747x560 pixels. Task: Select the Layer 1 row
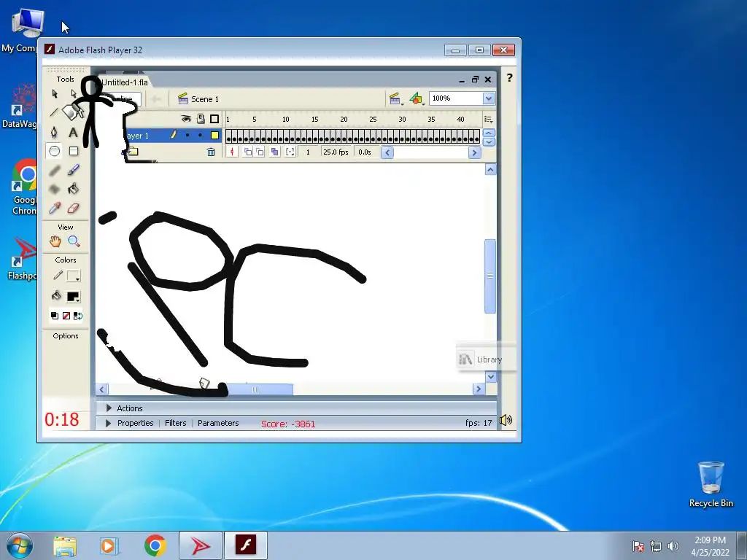point(172,135)
